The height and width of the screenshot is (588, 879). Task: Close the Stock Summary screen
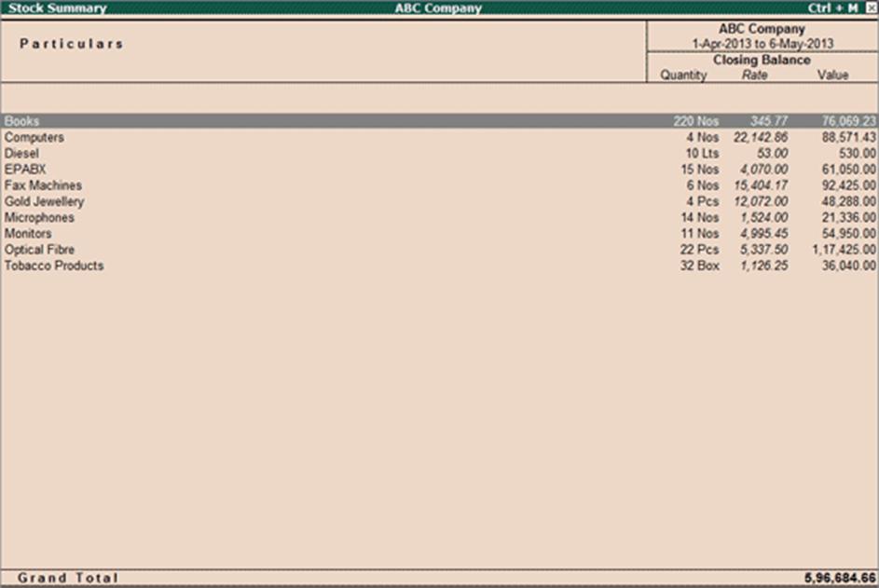(x=871, y=7)
